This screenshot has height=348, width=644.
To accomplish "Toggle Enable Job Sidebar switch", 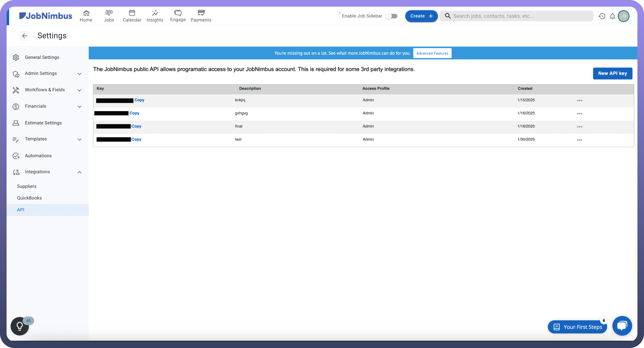I will 391,16.
